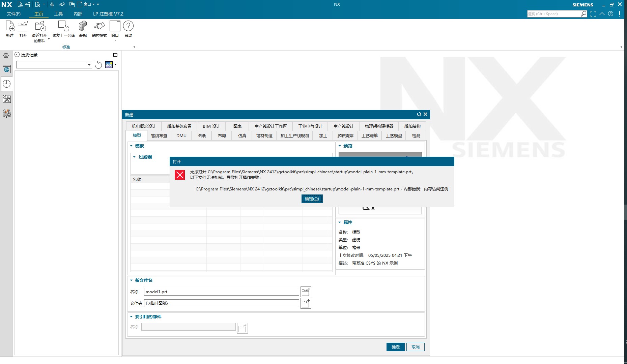Collapse the 预览 section
This screenshot has height=364, width=627.
[x=340, y=146]
